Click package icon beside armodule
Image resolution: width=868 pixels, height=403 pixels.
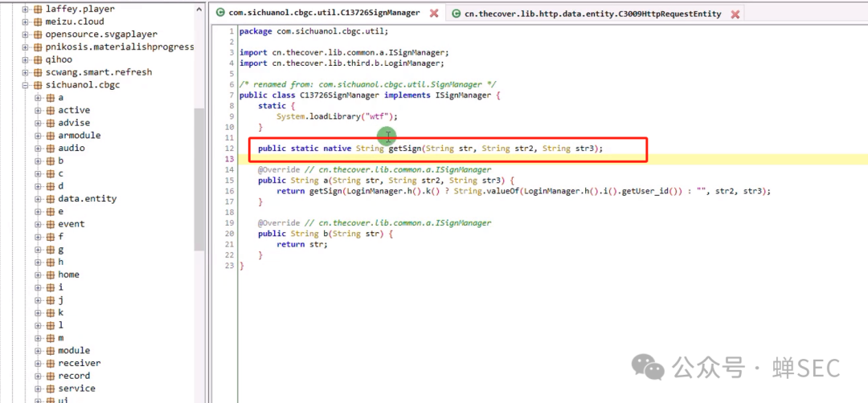[x=51, y=136]
